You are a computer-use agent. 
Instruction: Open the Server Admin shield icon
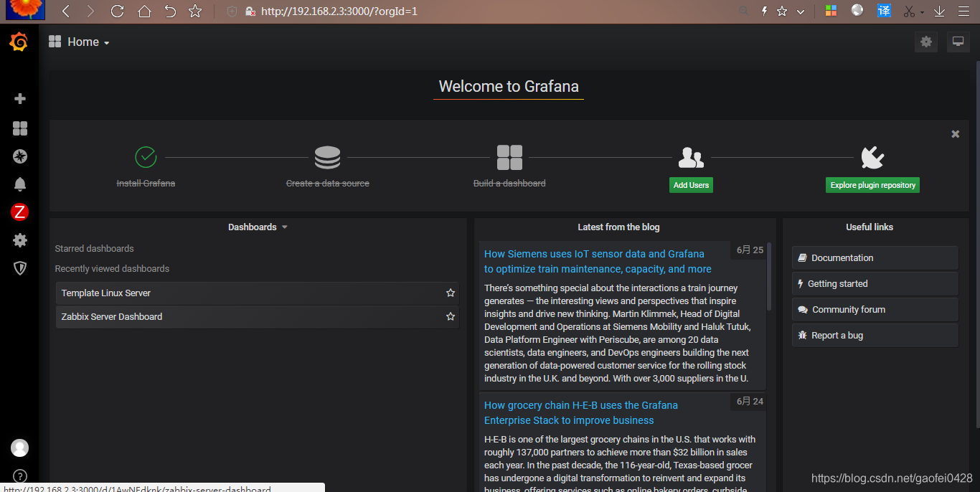point(20,268)
